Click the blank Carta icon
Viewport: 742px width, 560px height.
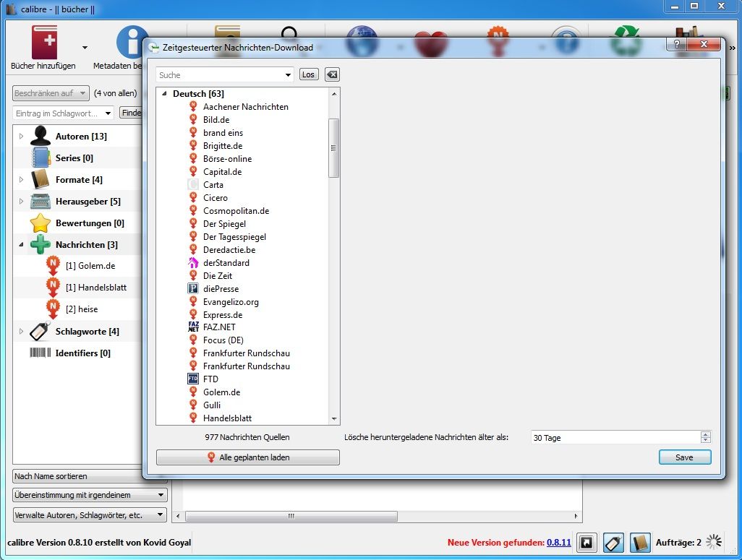coord(193,184)
